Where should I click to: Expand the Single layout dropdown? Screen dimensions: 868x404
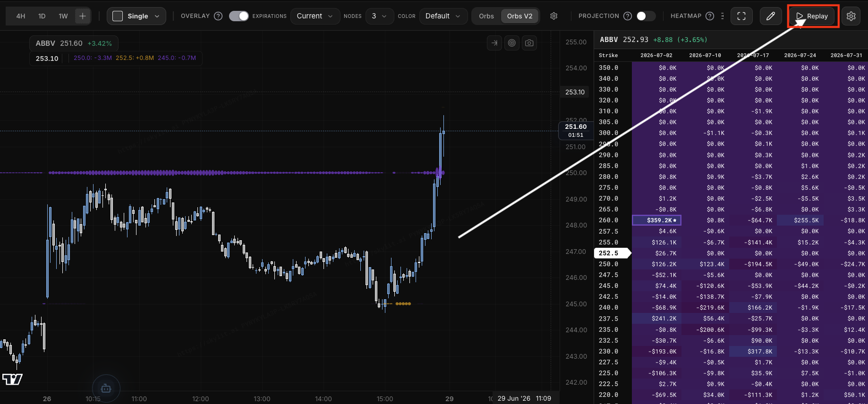(136, 16)
